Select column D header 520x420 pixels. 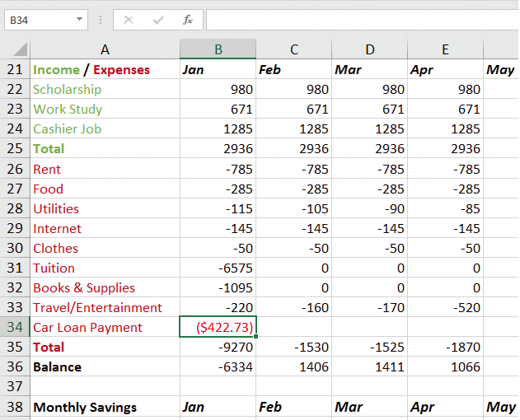[369, 49]
